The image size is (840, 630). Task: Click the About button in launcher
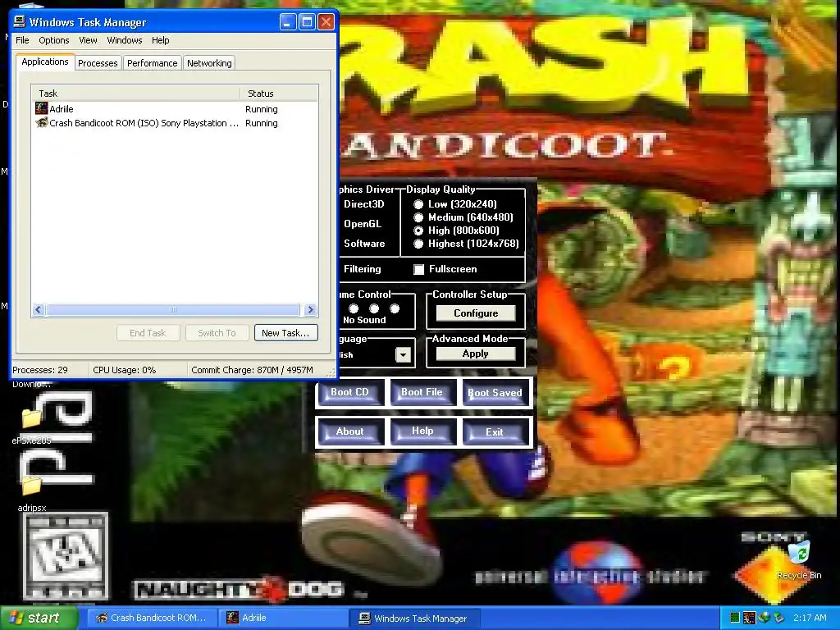point(350,431)
